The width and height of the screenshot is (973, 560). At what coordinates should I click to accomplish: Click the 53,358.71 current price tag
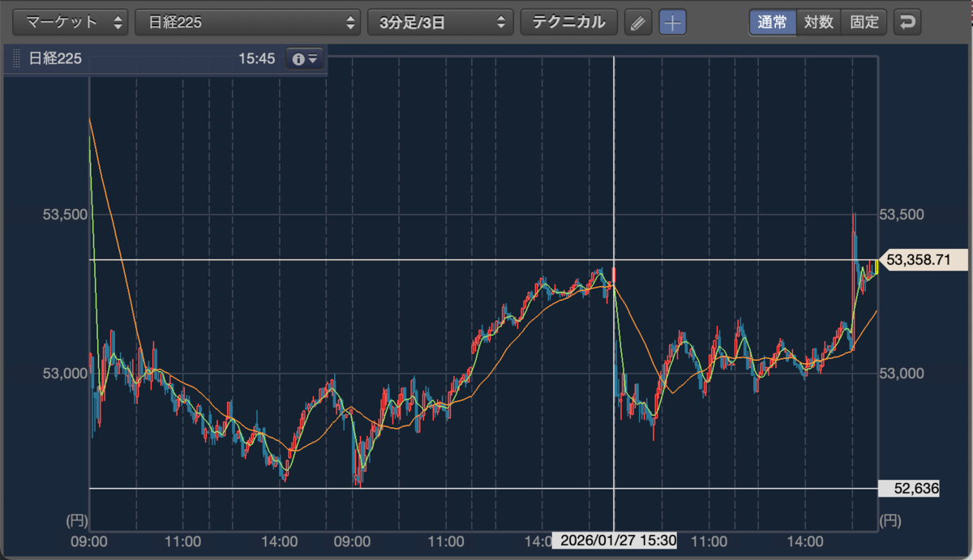tap(924, 260)
